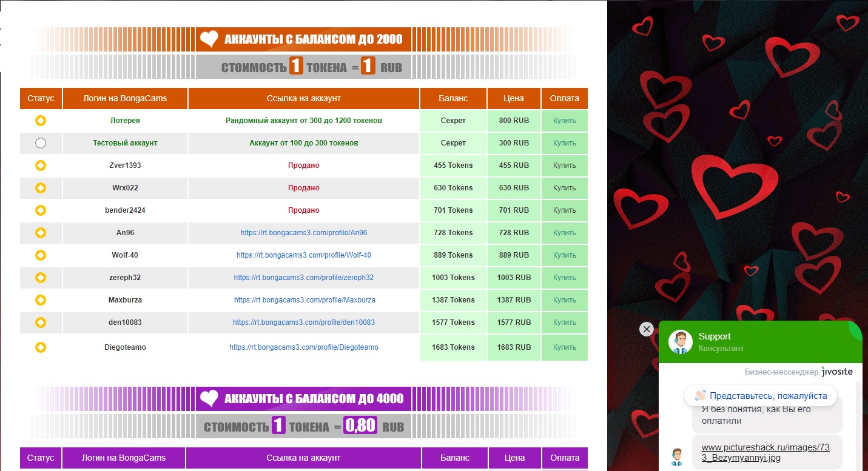Click the Zver1393 login name
Image resolution: width=868 pixels, height=471 pixels.
coord(125,165)
